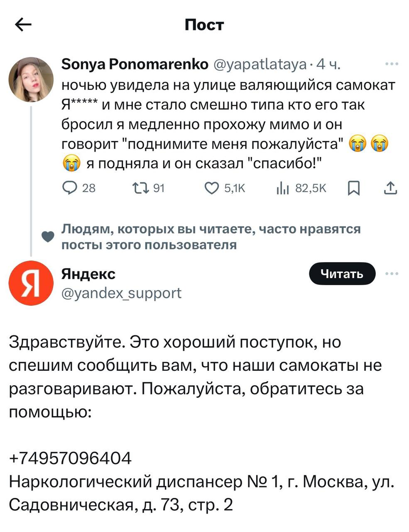This screenshot has width=409, height=532.
Task: Open the @yapatlataya handle link
Action: coord(260,64)
